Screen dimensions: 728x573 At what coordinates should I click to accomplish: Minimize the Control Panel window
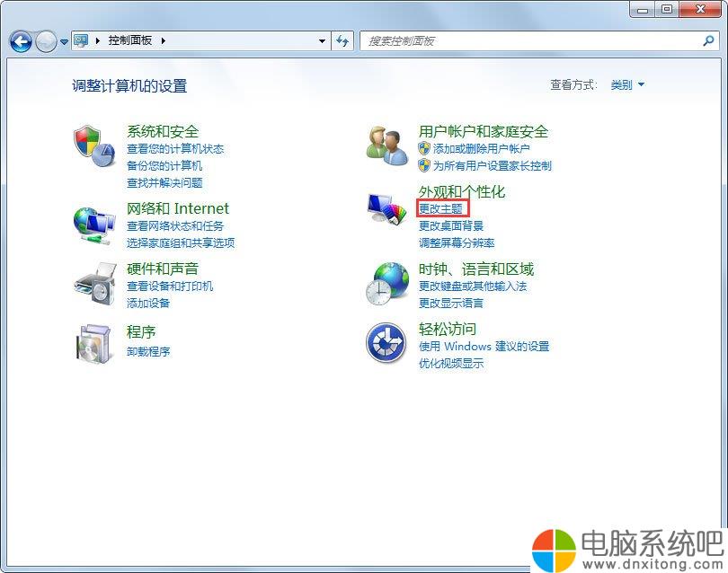coord(643,9)
